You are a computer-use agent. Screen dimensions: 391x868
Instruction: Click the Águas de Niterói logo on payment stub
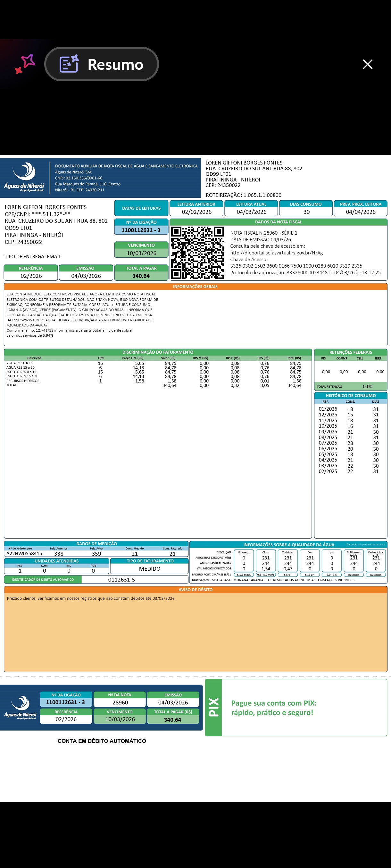[20, 707]
